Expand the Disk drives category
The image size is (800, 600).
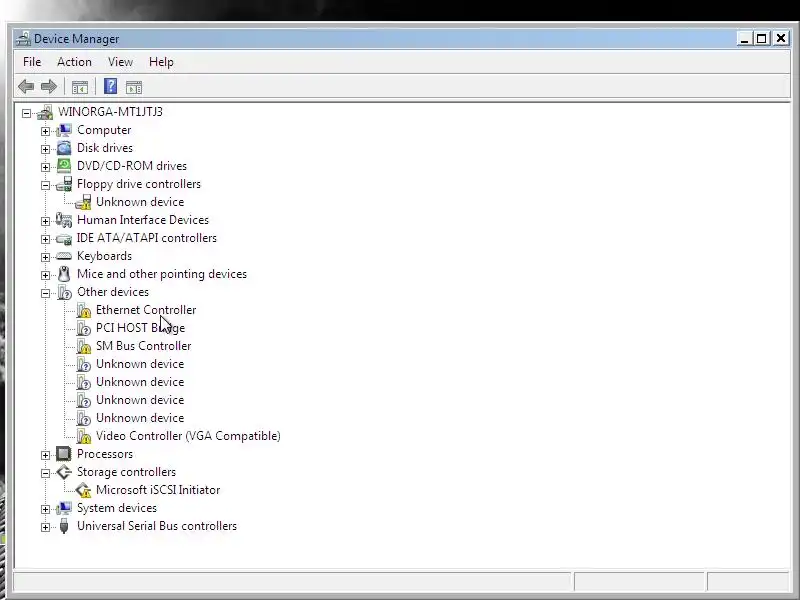point(45,149)
